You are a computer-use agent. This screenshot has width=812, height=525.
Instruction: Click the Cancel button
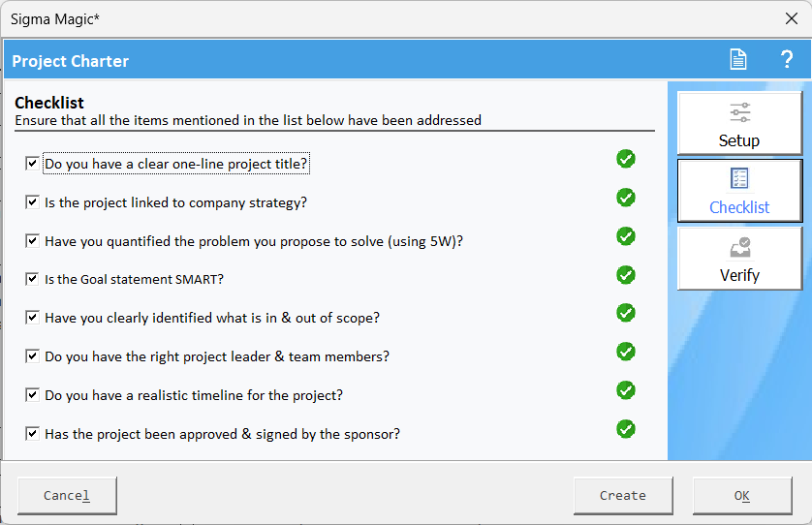coord(67,496)
